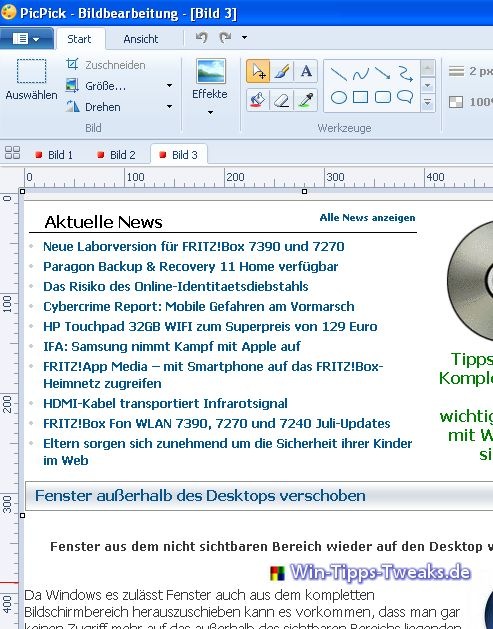
Task: Select the pointer selection tool
Action: click(x=258, y=71)
